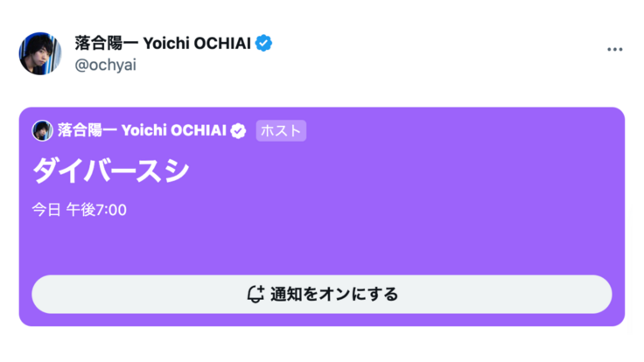Viewport: 644px width, 362px height.
Task: Click the 午後7:00 start time
Action: [x=96, y=210]
